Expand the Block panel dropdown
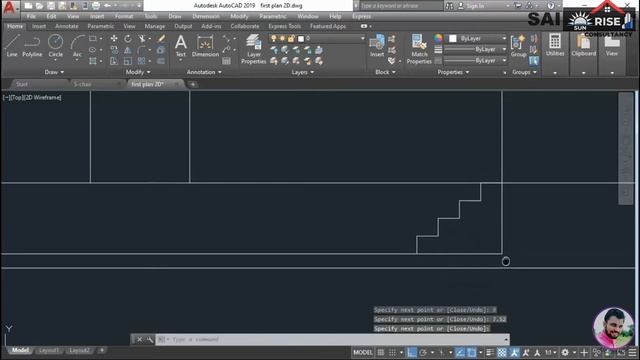 pos(385,72)
